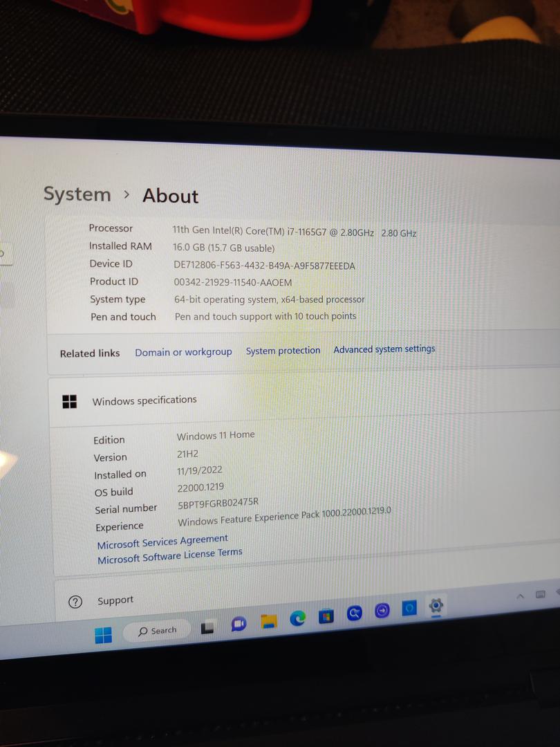Image resolution: width=560 pixels, height=747 pixels.
Task: Click the Windows specifications section header
Action: [305, 400]
